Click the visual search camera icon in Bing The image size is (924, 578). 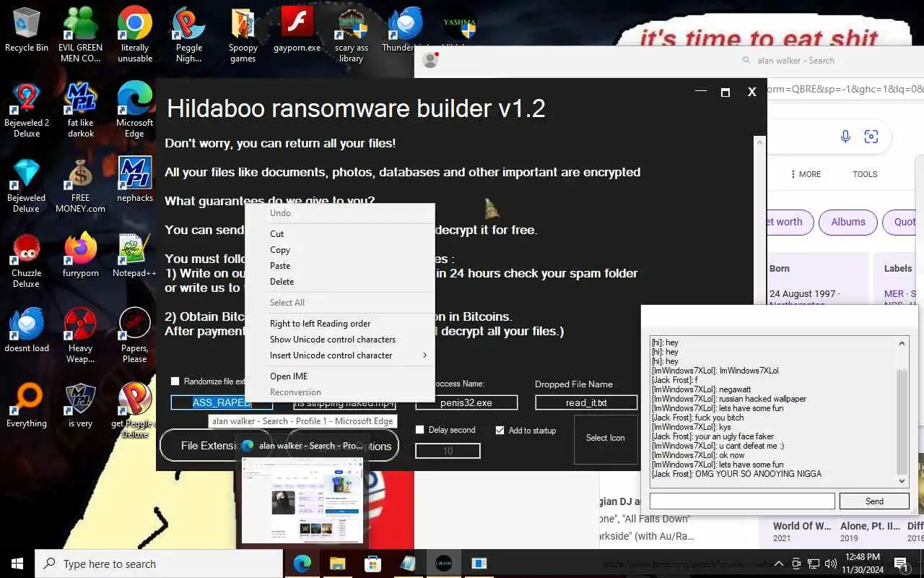871,137
